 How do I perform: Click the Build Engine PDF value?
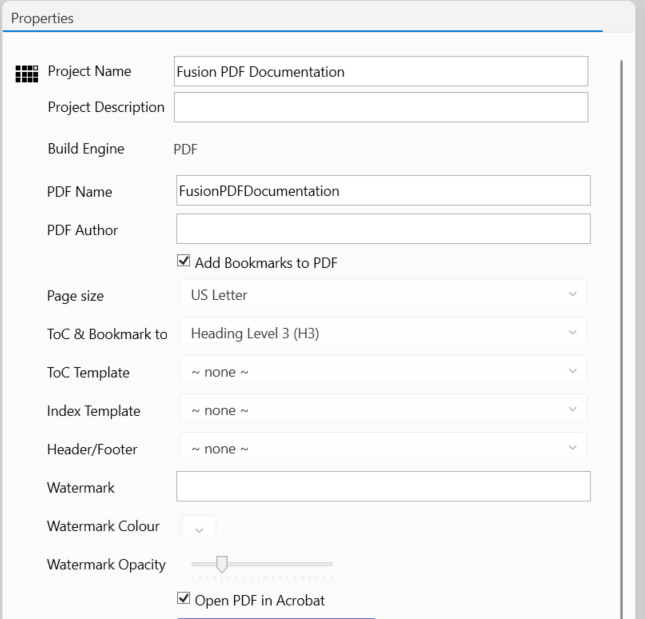[x=186, y=149]
